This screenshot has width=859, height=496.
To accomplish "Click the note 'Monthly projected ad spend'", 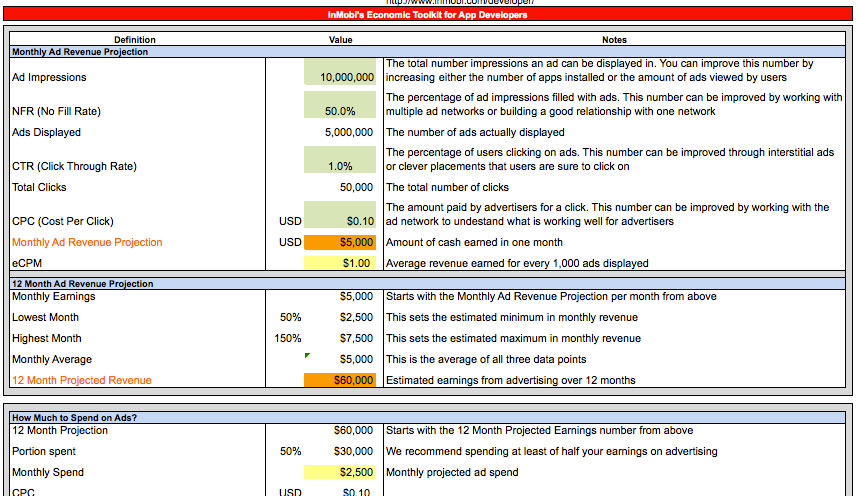I will pos(452,472).
